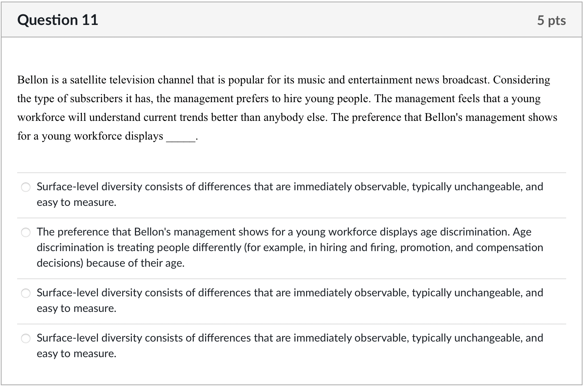Click the first answer's Surface-level diversity text
The image size is (588, 386).
pyautogui.click(x=290, y=194)
